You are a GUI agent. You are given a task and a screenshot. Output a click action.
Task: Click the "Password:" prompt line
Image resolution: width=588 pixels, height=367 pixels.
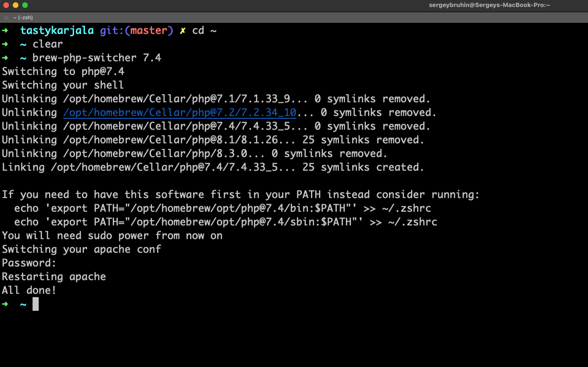coord(29,263)
